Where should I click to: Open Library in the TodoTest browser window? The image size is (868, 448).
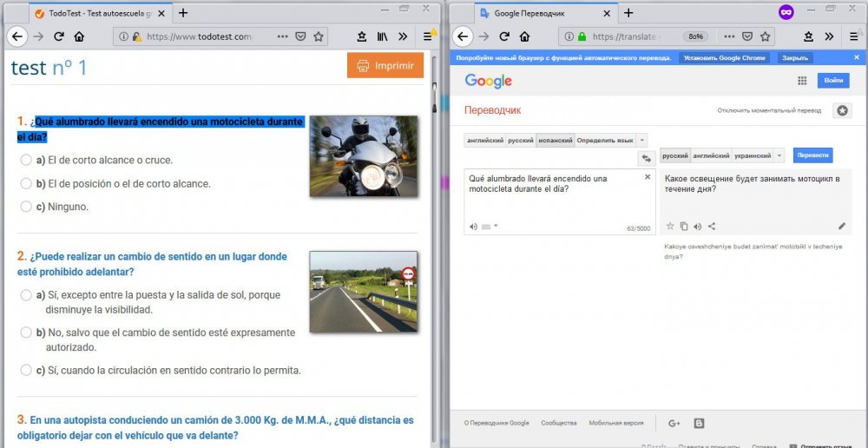coord(382,37)
